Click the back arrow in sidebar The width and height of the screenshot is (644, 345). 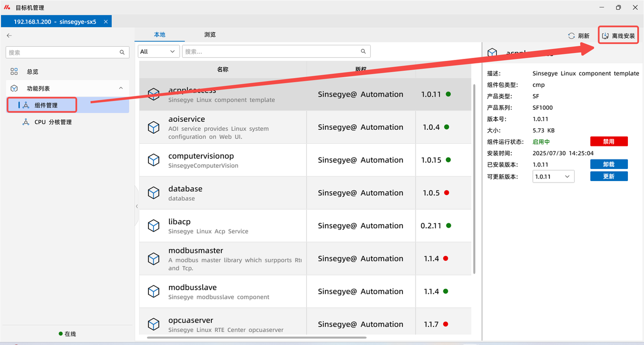click(x=9, y=36)
